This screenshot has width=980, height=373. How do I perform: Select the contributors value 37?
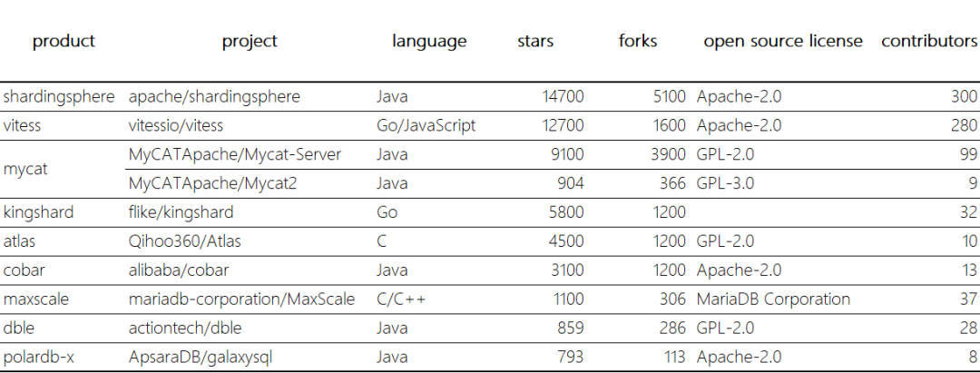click(x=969, y=299)
